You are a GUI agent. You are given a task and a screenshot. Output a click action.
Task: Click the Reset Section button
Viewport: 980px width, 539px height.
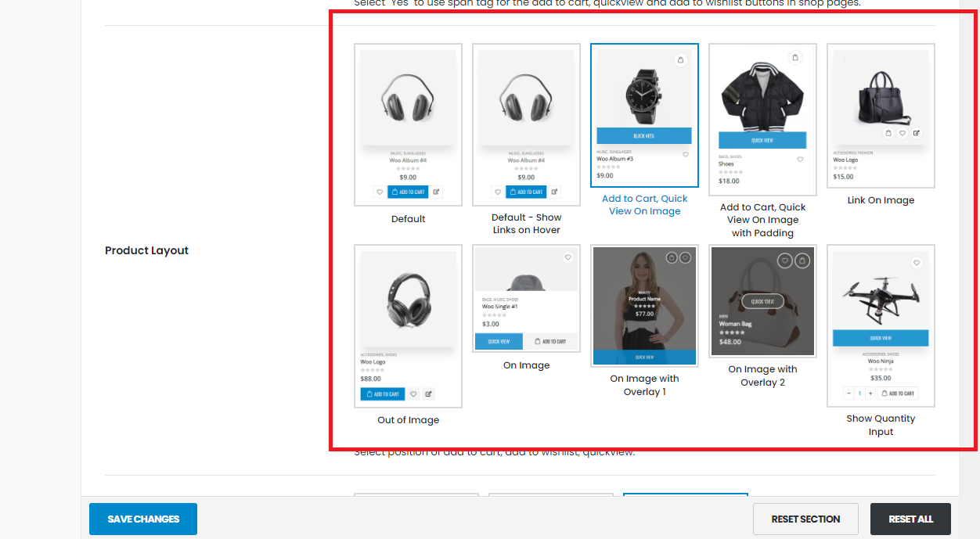[x=805, y=519]
